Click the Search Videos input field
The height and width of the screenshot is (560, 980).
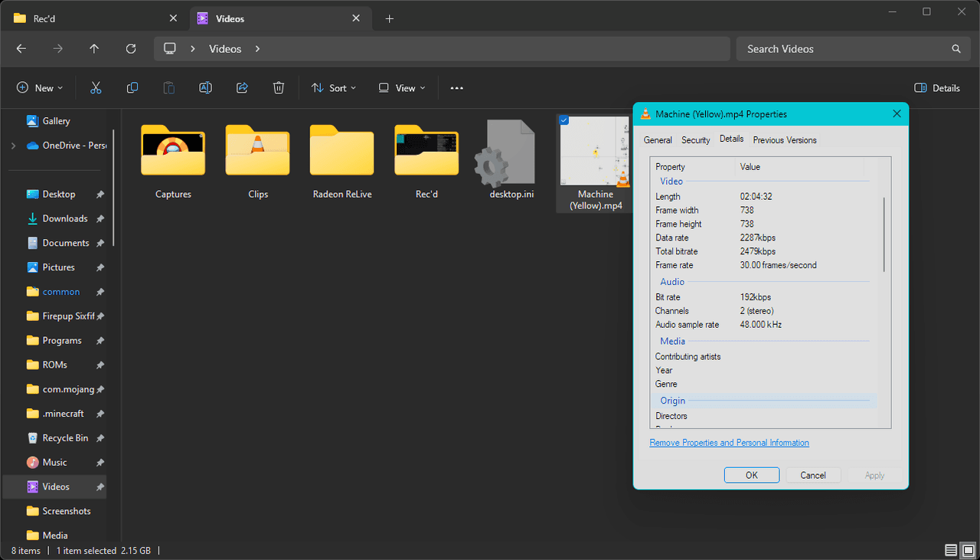click(842, 49)
